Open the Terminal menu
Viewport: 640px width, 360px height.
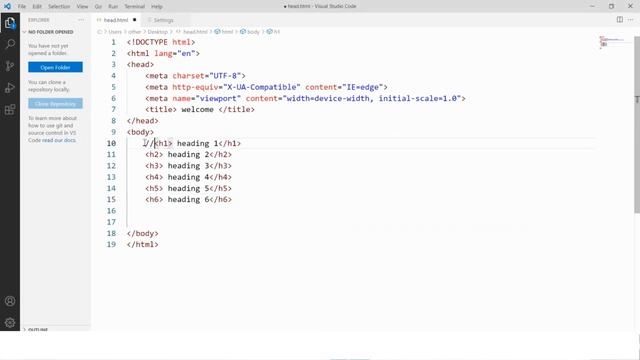[x=134, y=7]
